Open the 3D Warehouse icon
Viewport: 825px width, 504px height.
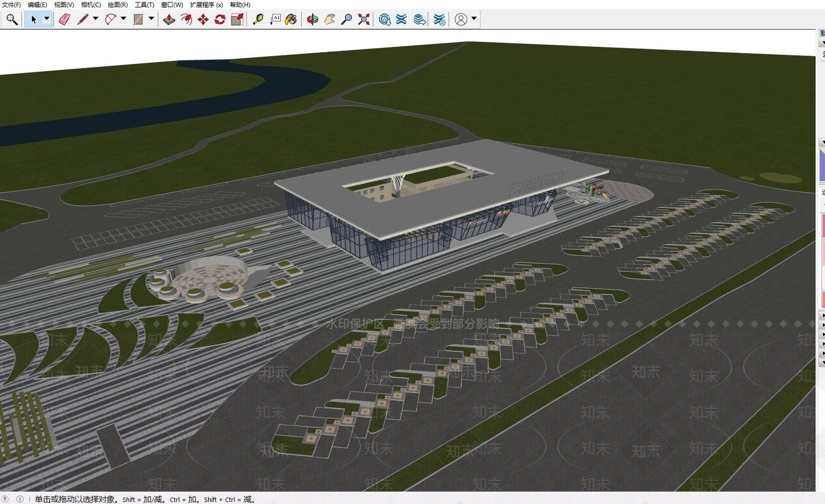click(385, 20)
